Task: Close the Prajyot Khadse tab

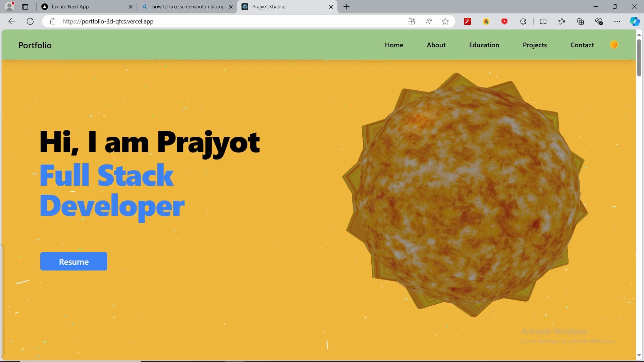Action: (331, 7)
